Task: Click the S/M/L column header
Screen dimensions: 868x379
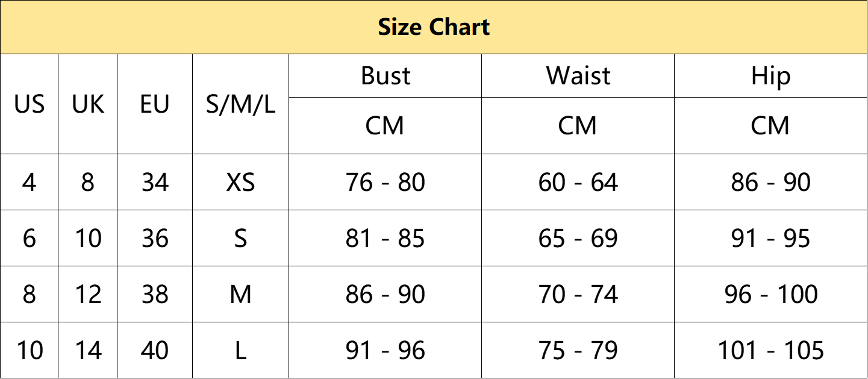Action: point(241,104)
